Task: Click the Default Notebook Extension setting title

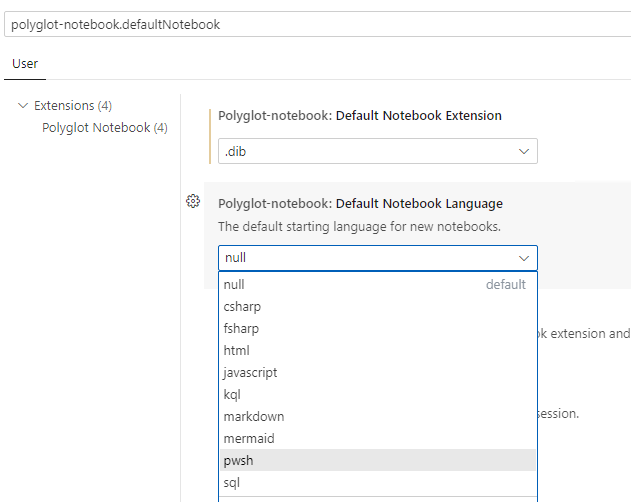Action: [360, 116]
